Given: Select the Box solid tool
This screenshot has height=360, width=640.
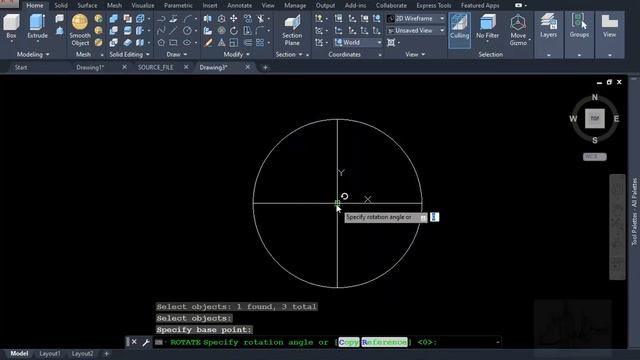Looking at the screenshot, I should [x=11, y=26].
